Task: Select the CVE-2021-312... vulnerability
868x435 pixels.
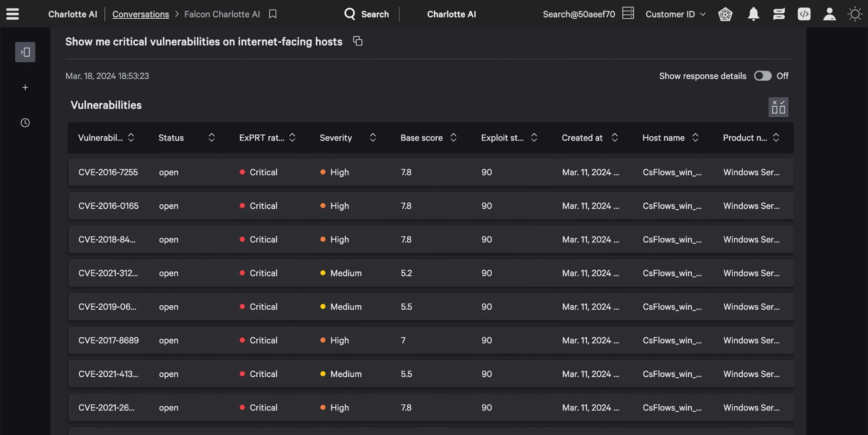Action: [108, 273]
